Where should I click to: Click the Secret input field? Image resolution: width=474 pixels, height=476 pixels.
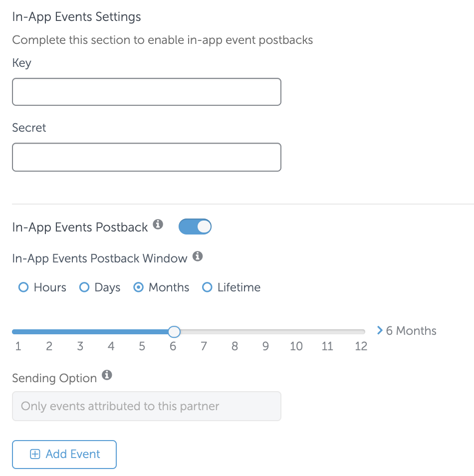pos(147,157)
